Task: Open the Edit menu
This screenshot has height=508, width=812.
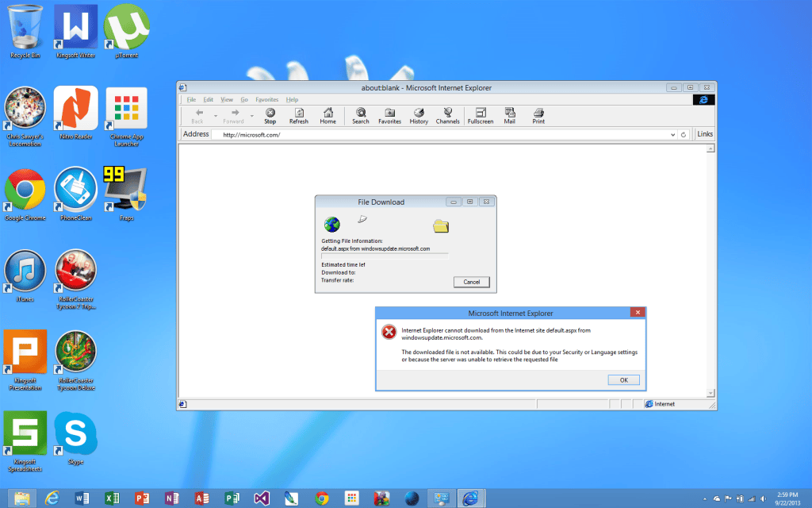Action: [x=209, y=99]
